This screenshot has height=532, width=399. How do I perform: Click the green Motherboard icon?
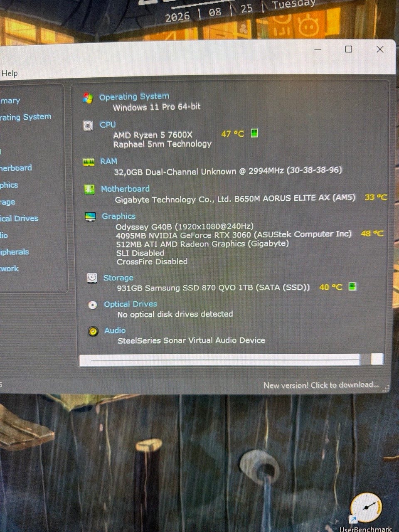click(89, 190)
